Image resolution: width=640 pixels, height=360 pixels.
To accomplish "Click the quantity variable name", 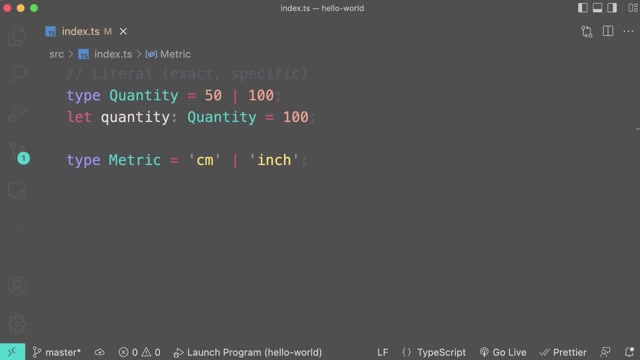I will click(135, 117).
